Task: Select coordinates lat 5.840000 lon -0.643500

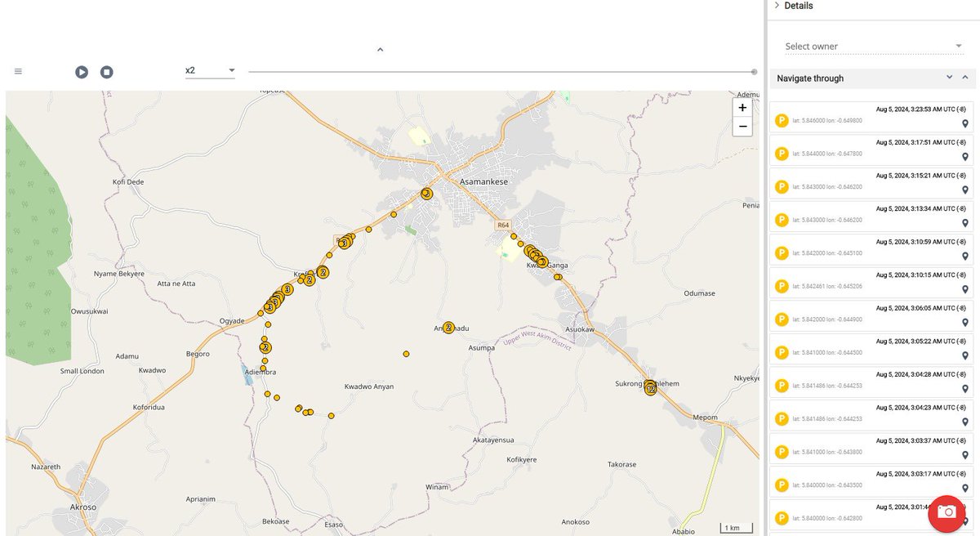Action: click(827, 485)
